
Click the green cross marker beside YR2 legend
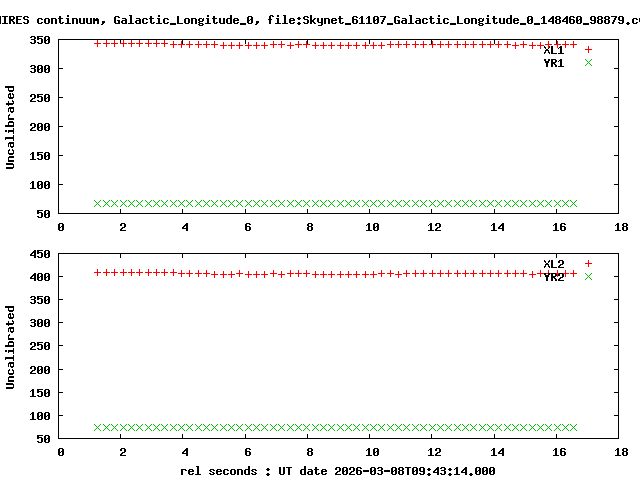coord(588,277)
